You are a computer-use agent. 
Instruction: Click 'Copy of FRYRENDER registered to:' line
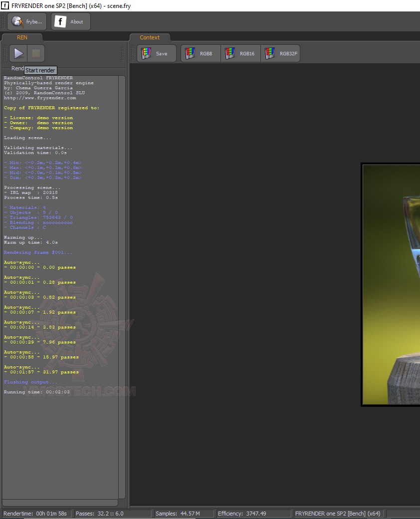coord(52,108)
